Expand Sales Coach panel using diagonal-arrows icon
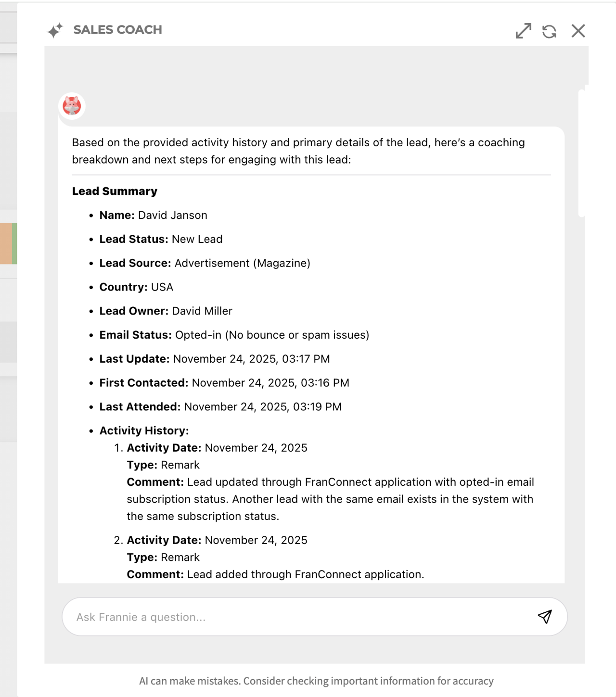616x697 pixels. tap(523, 31)
